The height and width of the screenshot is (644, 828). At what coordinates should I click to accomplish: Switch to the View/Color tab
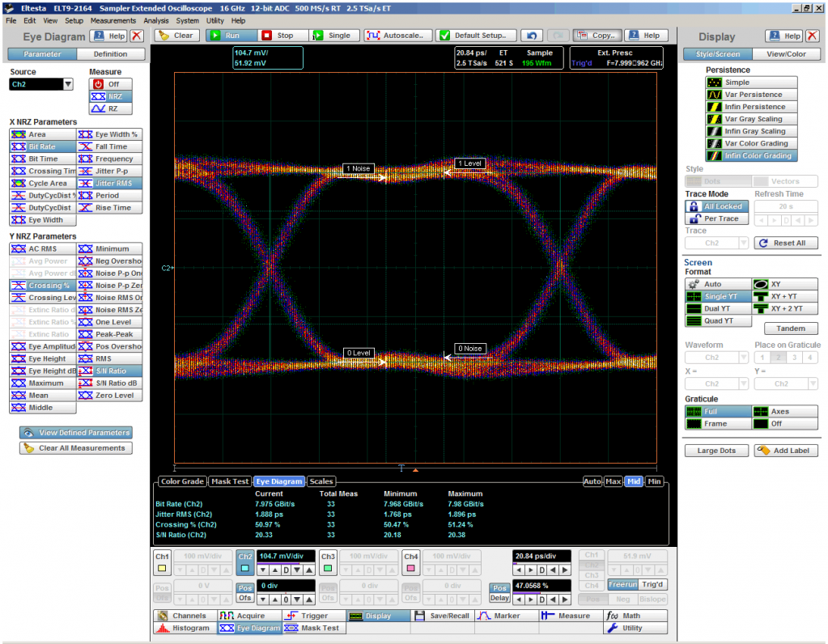[785, 54]
